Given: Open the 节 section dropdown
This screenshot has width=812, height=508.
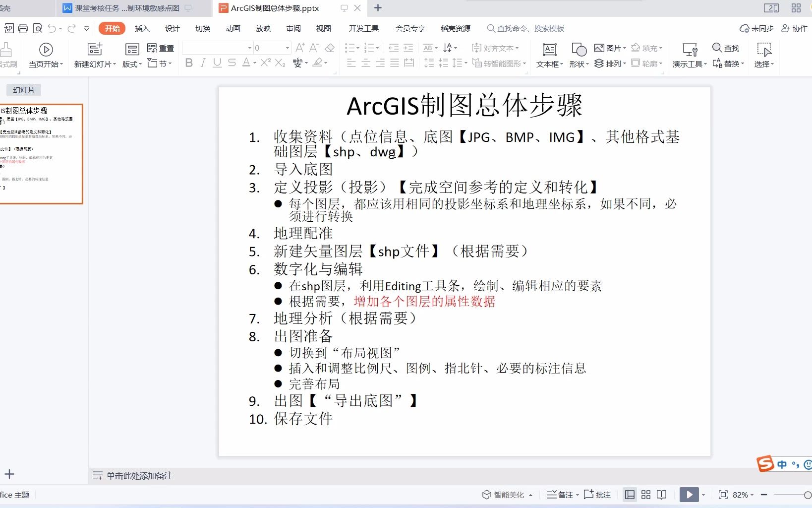Looking at the screenshot, I should click(160, 63).
